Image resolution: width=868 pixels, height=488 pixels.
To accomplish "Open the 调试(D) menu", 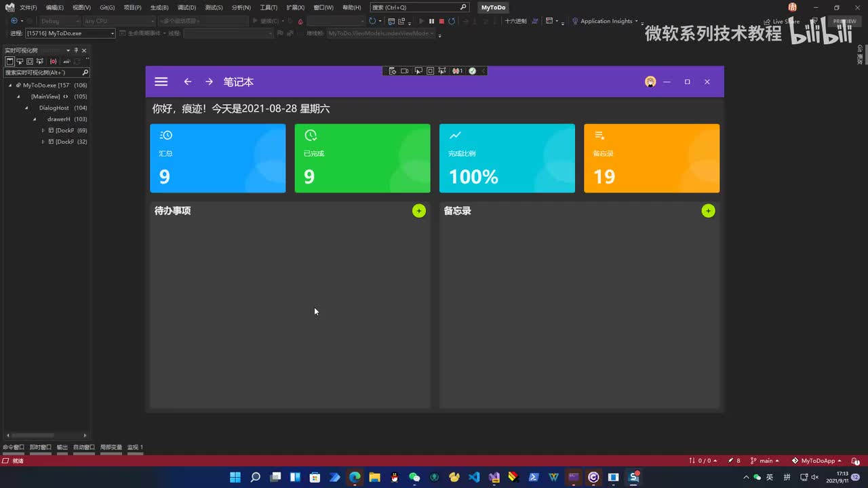I will (x=186, y=7).
